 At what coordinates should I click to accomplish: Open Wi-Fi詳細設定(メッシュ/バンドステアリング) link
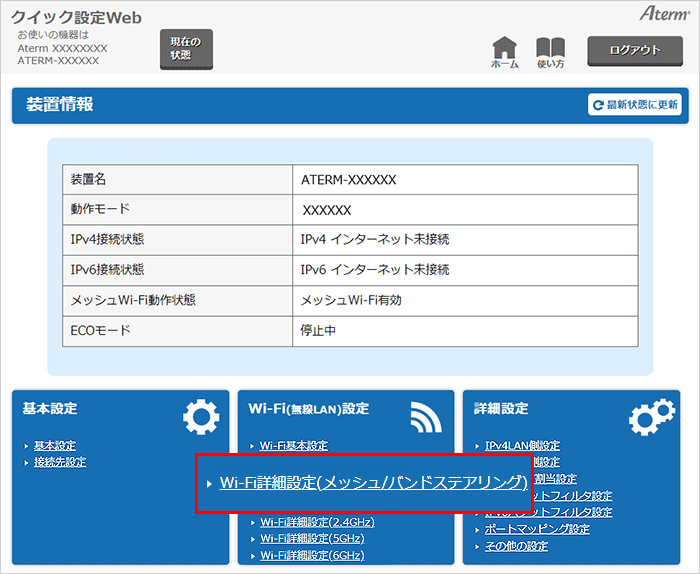(x=373, y=483)
